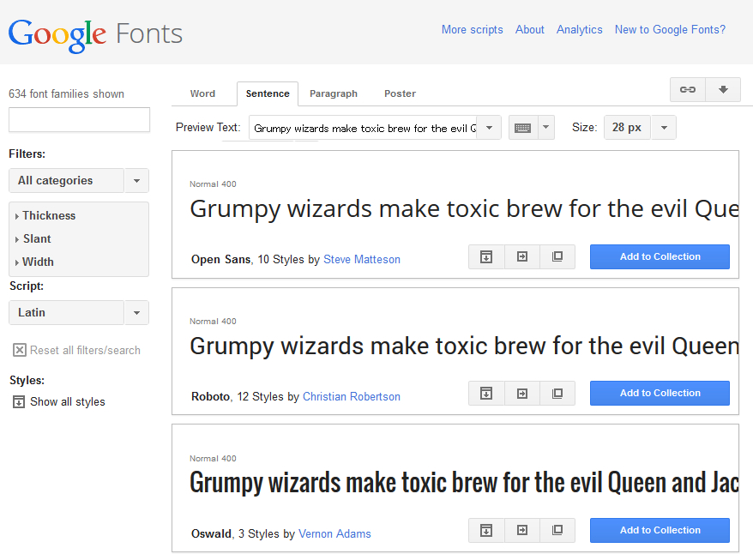Open New to Google Fonts? link
The width and height of the screenshot is (753, 560).
[670, 30]
